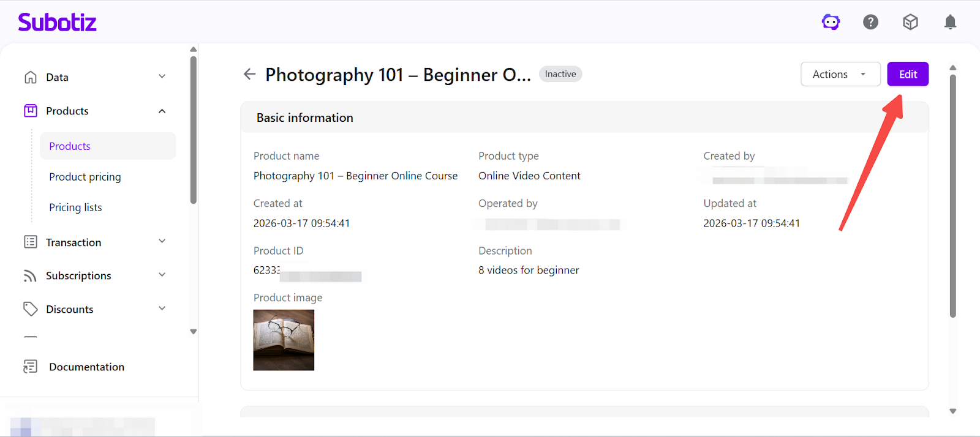The height and width of the screenshot is (437, 980).
Task: Open Pricing lists menu item
Action: tap(75, 207)
